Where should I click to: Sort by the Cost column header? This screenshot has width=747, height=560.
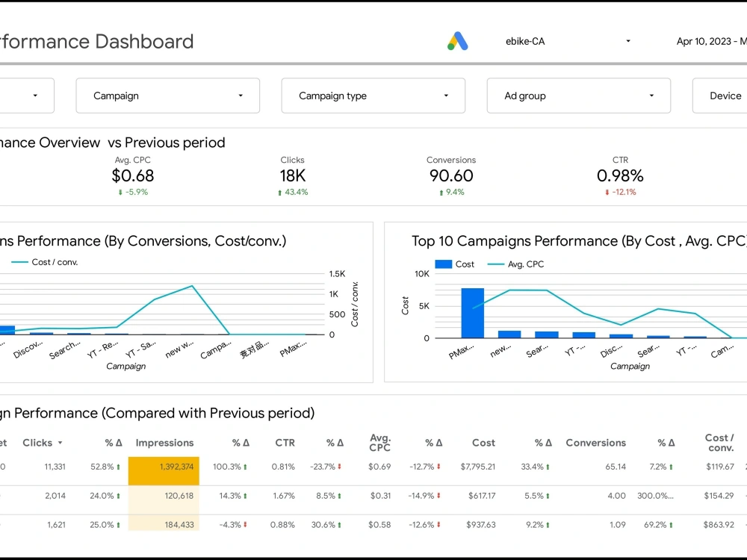point(483,443)
